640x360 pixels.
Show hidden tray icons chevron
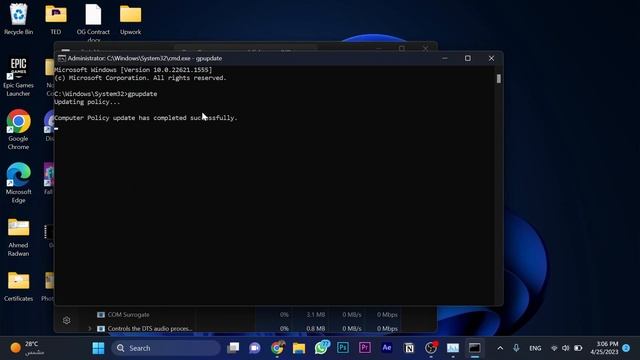coord(500,348)
